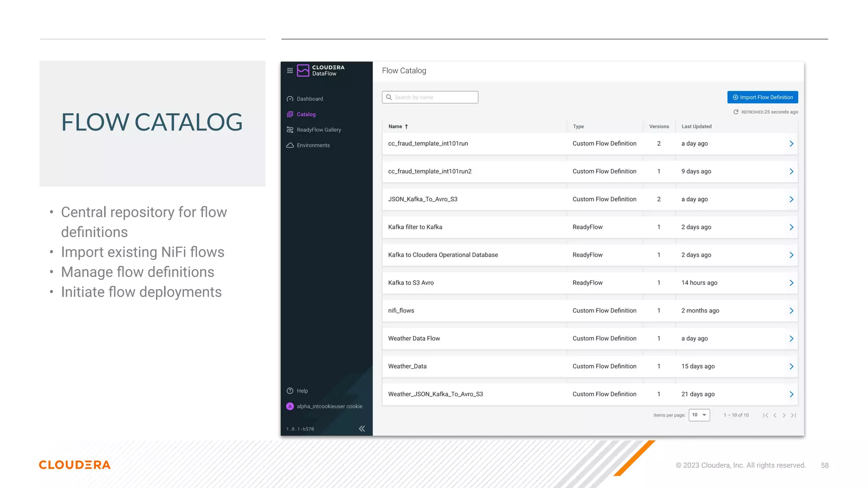The width and height of the screenshot is (868, 488).
Task: Open the Items per page dropdown
Action: point(699,415)
